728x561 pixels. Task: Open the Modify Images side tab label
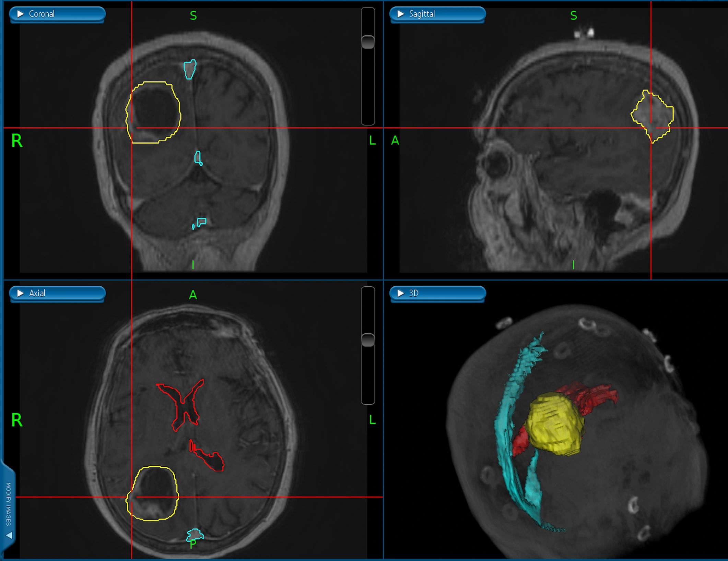tap(8, 504)
